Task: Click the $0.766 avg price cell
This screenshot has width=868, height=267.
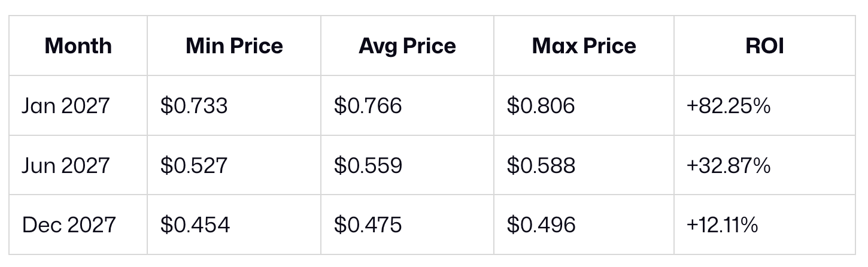Action: coord(368,106)
